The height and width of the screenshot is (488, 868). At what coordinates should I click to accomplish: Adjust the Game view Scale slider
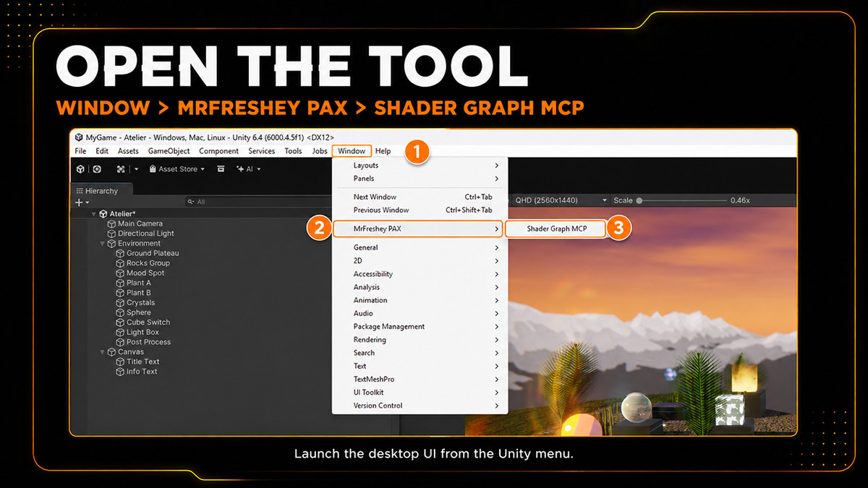point(680,200)
